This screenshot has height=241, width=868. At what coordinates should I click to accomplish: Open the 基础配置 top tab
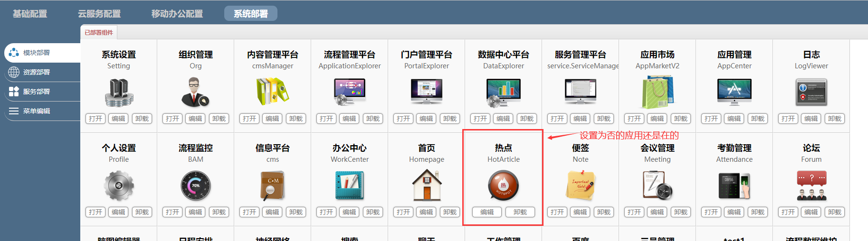30,14
